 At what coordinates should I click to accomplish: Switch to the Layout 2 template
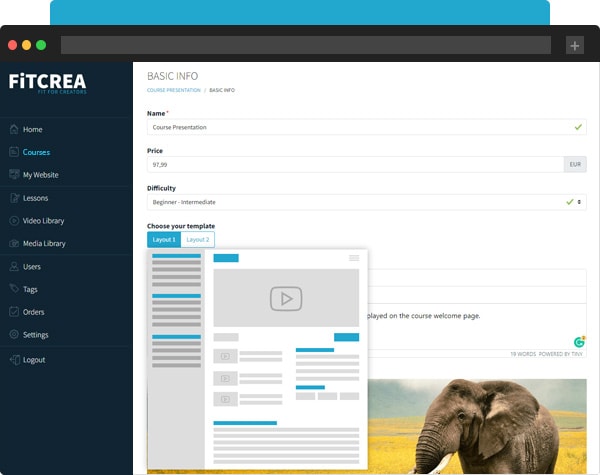[197, 240]
